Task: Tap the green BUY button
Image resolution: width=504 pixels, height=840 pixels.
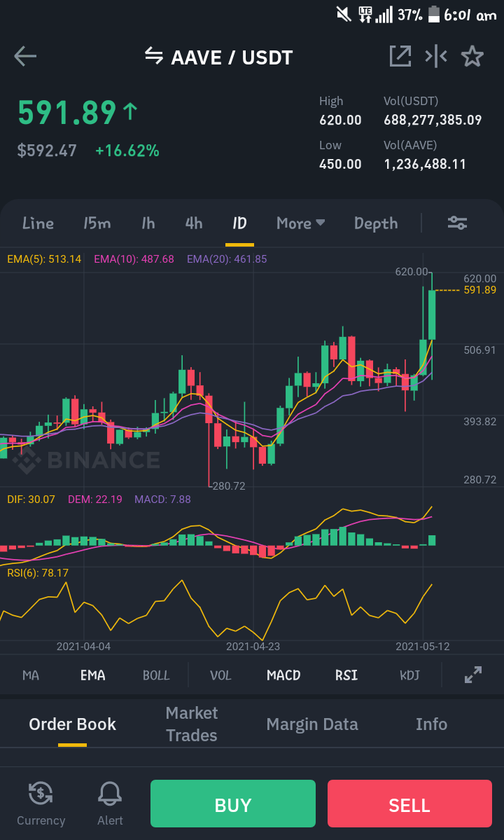Action: coord(232,804)
